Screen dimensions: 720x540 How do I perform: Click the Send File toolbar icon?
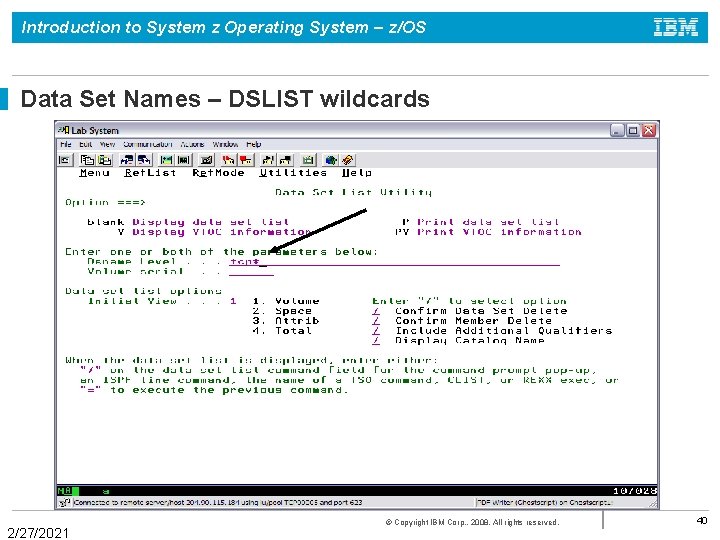click(x=126, y=160)
